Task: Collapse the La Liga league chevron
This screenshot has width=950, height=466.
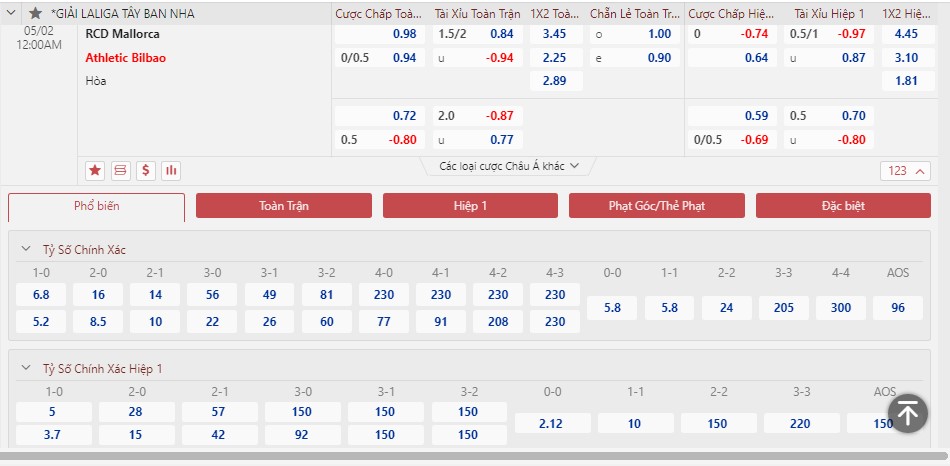Action: (12, 13)
